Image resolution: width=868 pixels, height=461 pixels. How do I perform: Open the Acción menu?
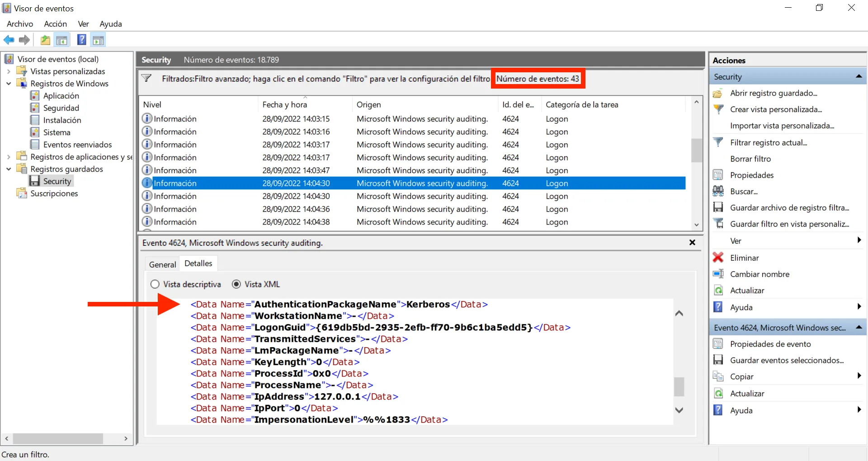coord(56,24)
